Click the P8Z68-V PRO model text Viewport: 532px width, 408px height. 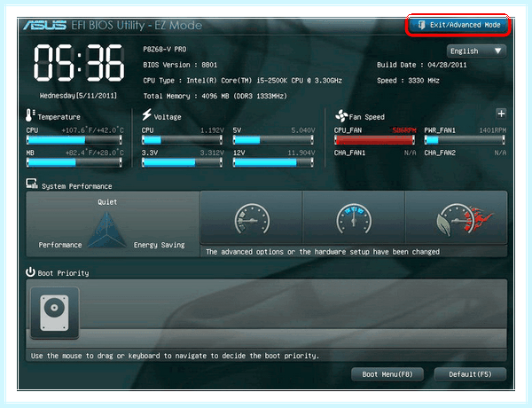[165, 49]
